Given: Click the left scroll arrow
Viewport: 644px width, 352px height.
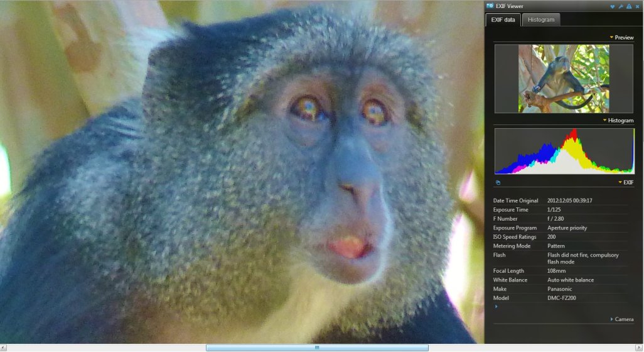Looking at the screenshot, I should [x=3, y=348].
